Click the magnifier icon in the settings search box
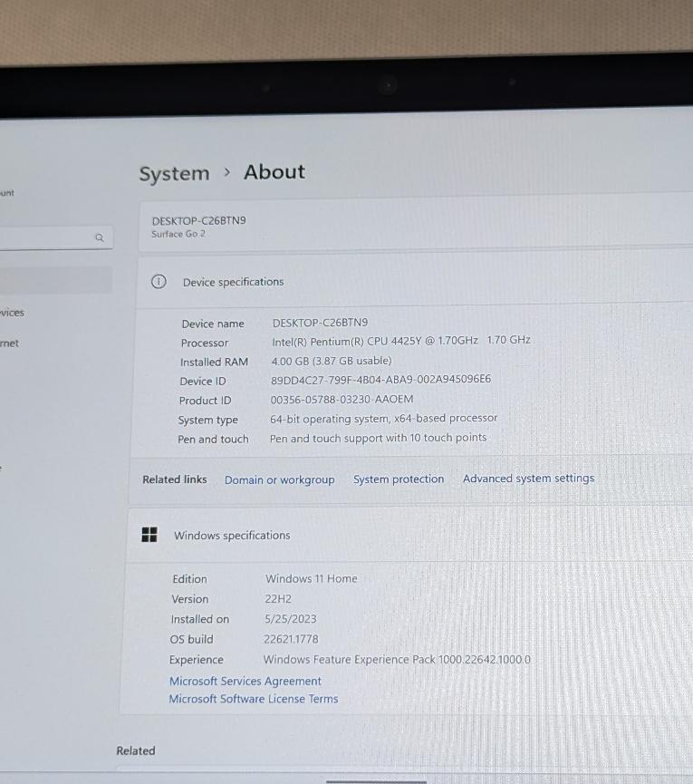 (100, 237)
